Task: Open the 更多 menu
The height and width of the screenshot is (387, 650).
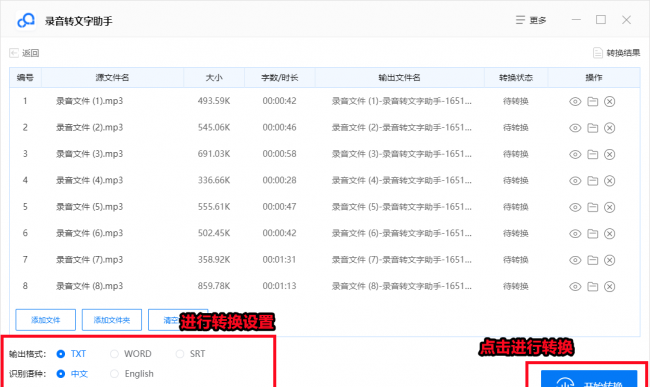Action: click(531, 20)
